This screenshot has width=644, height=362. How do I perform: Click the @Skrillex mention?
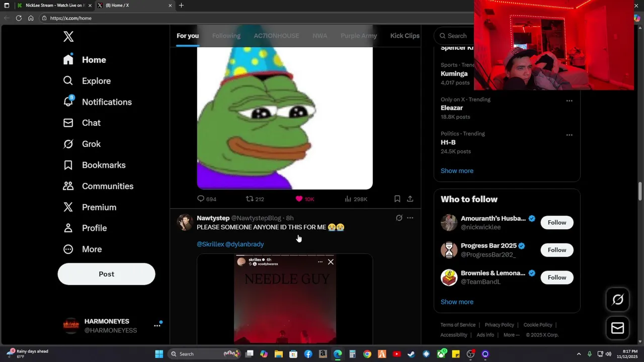click(210, 244)
